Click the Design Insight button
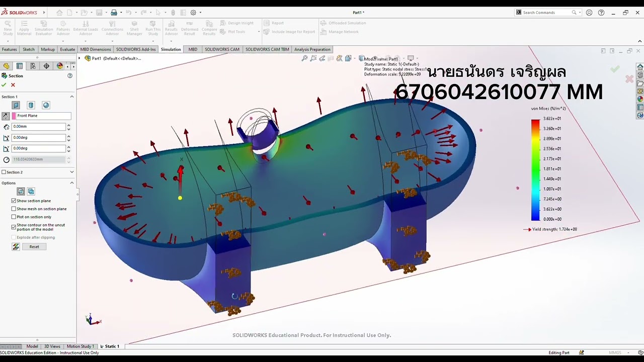This screenshot has width=644, height=362. (237, 23)
